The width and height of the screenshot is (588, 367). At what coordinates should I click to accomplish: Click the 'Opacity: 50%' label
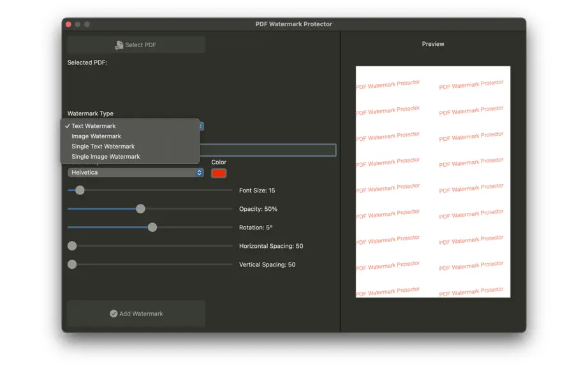click(x=258, y=208)
